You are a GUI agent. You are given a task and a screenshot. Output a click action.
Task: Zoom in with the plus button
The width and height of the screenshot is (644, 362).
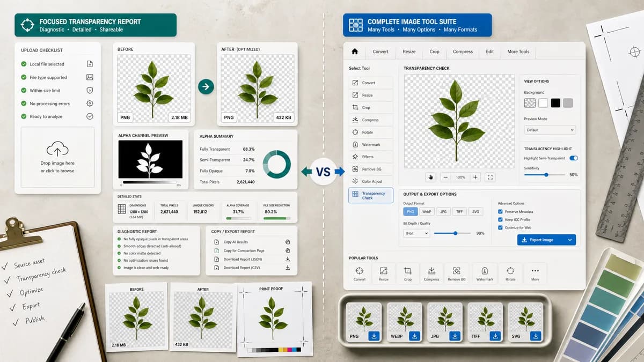point(475,177)
